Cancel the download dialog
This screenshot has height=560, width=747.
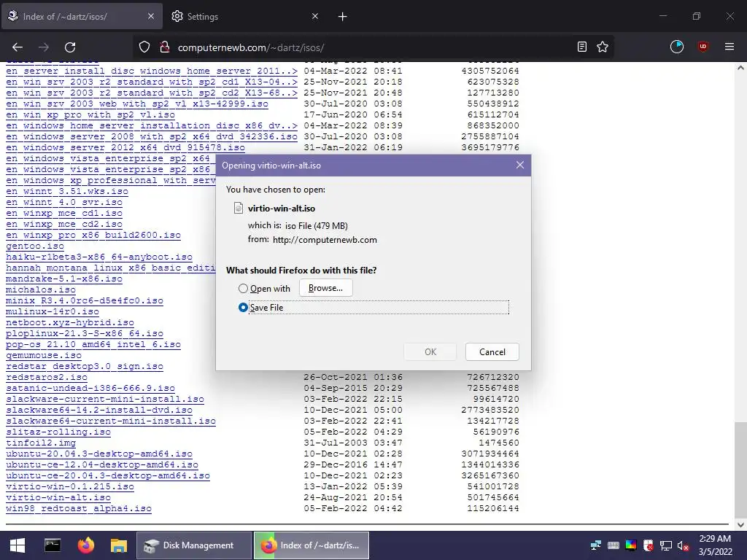tap(492, 352)
